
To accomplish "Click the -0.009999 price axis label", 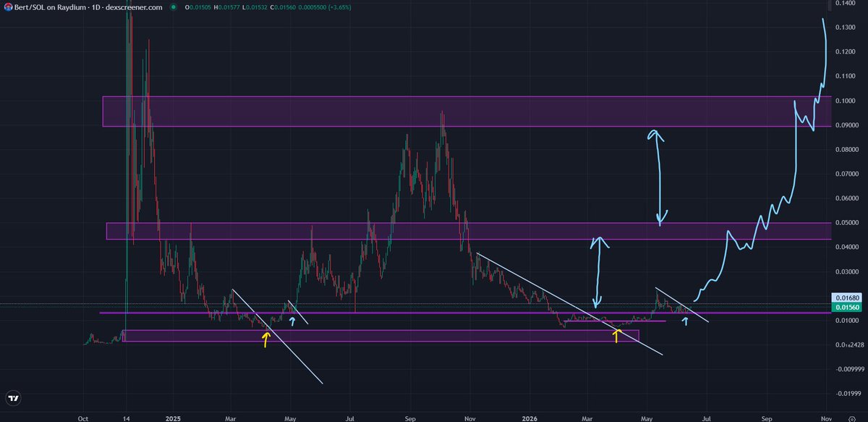I will [849, 369].
